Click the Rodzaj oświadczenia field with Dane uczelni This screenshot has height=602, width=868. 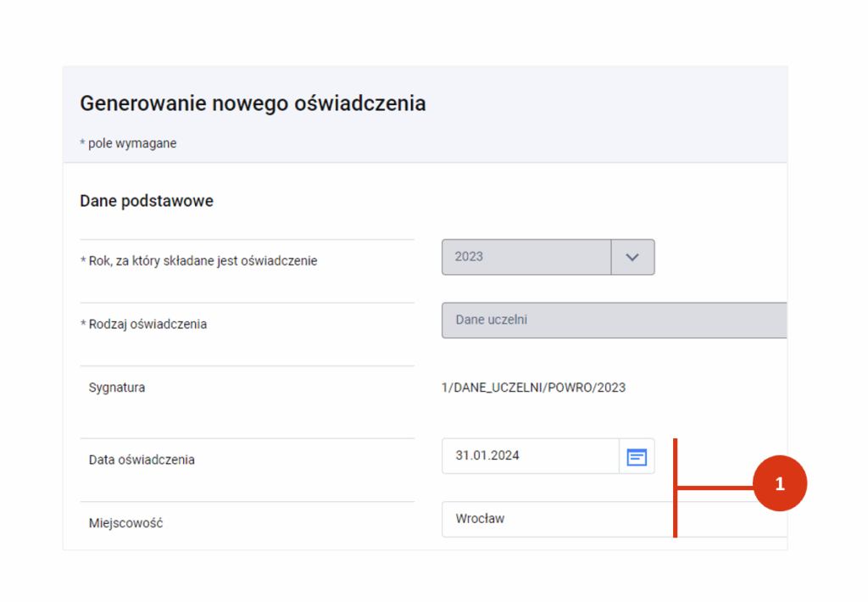[614, 321]
